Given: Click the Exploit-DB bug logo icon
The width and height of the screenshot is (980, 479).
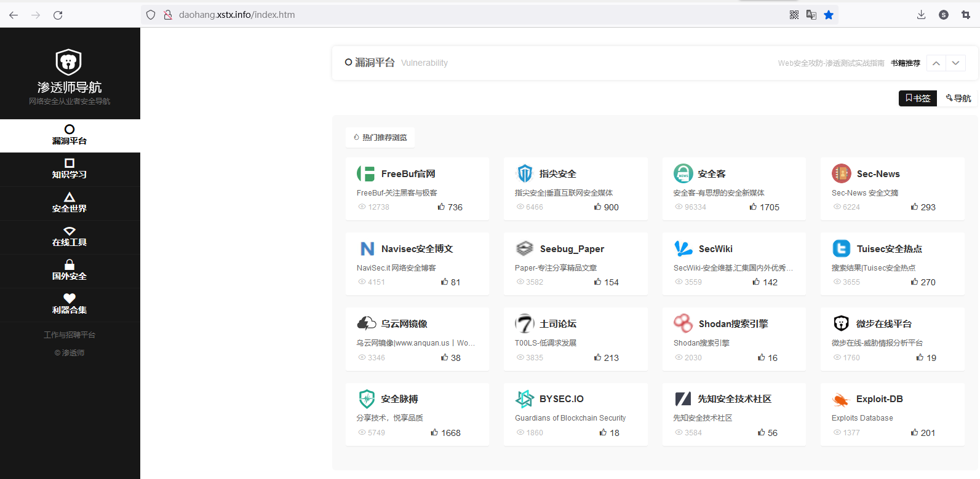Looking at the screenshot, I should pos(841,400).
